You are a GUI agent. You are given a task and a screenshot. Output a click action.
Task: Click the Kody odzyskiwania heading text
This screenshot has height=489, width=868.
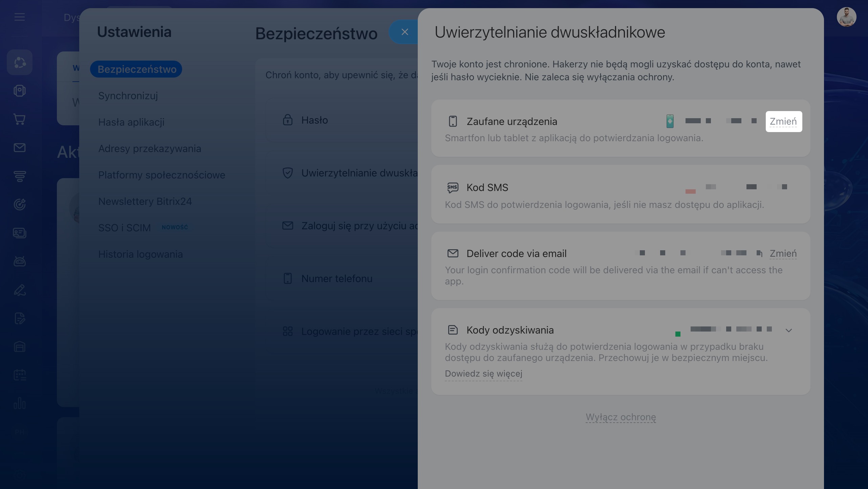[x=510, y=330]
